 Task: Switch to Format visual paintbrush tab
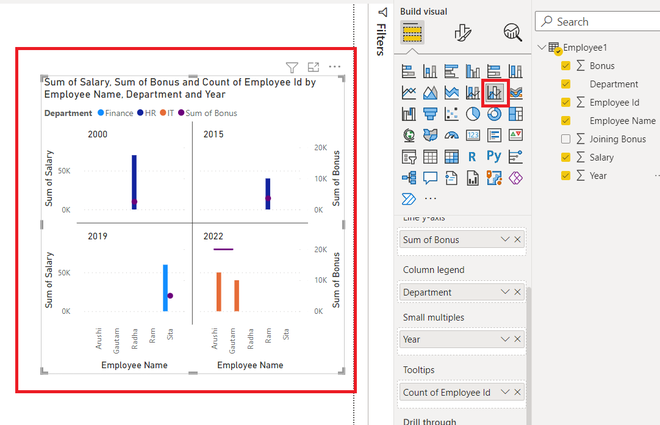(x=463, y=33)
